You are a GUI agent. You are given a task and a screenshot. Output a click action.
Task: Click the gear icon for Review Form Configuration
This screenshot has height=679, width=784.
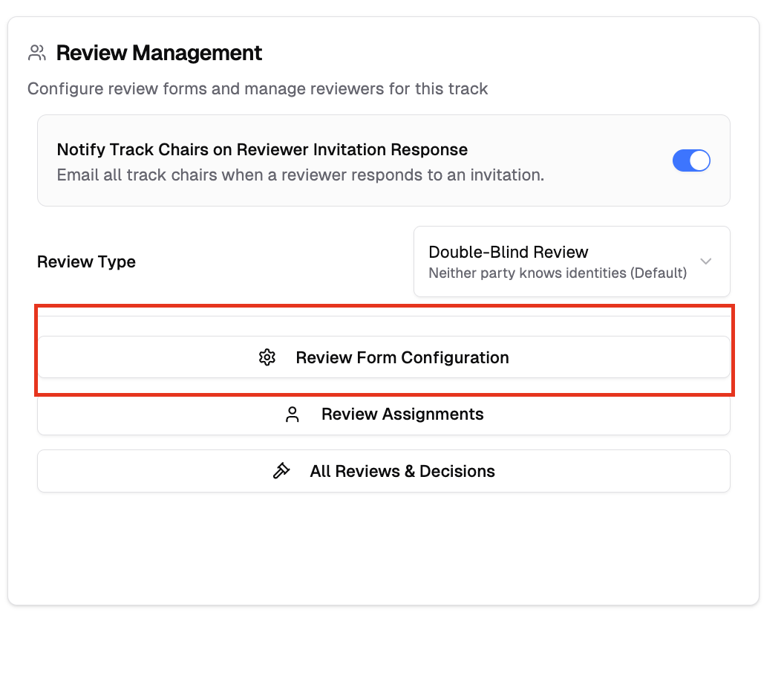267,357
